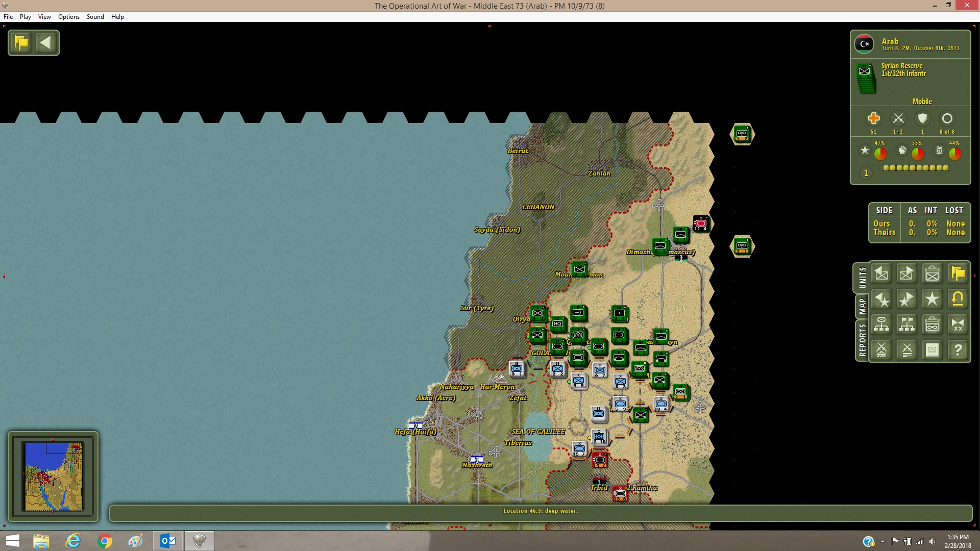980x551 pixels.
Task: Open the infinity clipboard icon
Action: [x=933, y=324]
